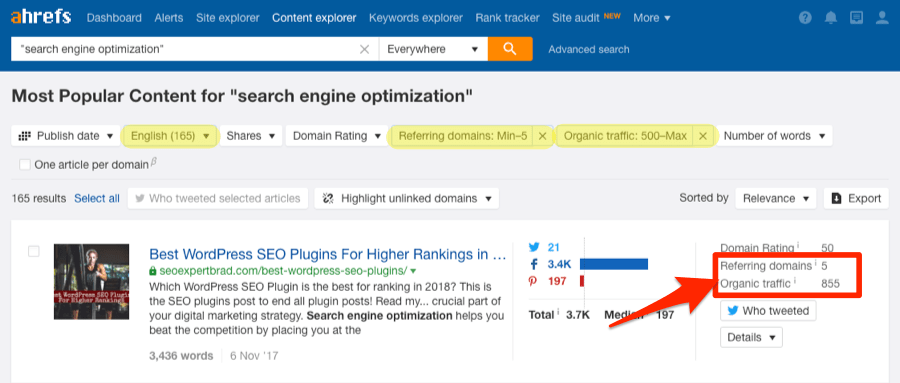
Task: Open Keywords explorer from top menu
Action: tap(416, 18)
